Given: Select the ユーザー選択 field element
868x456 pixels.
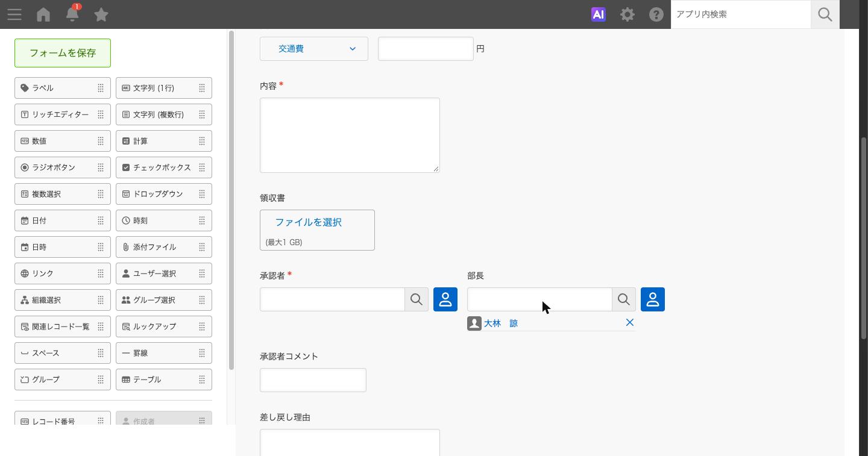Looking at the screenshot, I should pos(164,273).
